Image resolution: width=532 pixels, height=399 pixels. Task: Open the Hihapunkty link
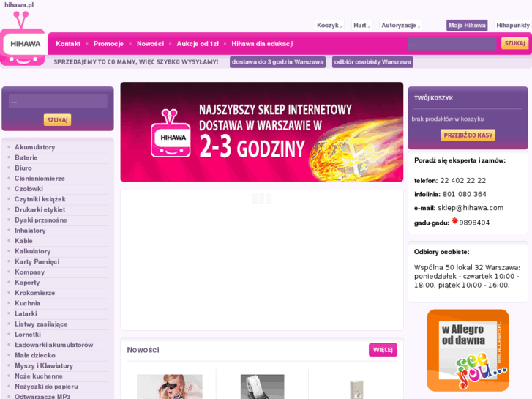point(513,26)
